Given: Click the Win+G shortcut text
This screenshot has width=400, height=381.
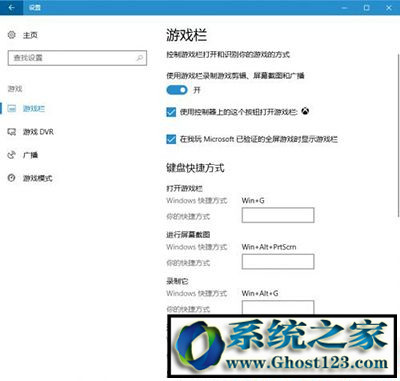Looking at the screenshot, I should [253, 200].
